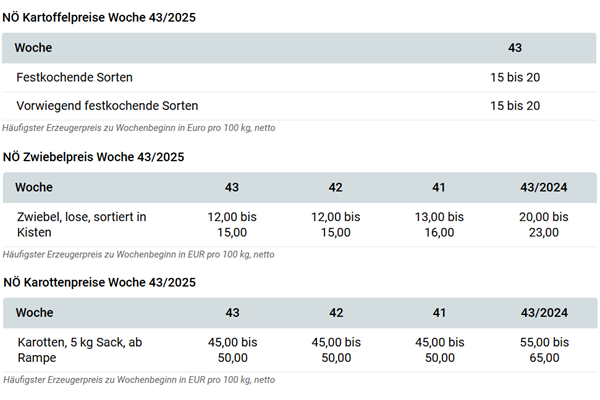Select the 43 column header in the carrot table
The height and width of the screenshot is (400, 600).
pos(232,313)
